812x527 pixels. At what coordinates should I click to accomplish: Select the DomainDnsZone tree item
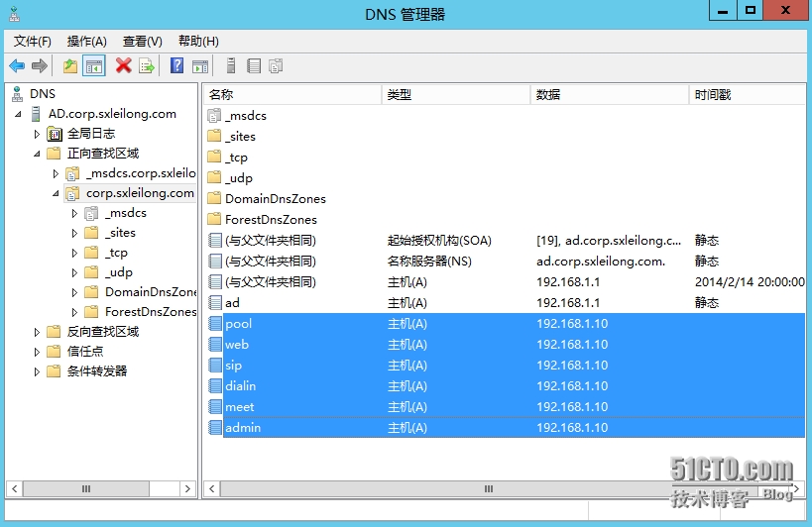[x=150, y=292]
